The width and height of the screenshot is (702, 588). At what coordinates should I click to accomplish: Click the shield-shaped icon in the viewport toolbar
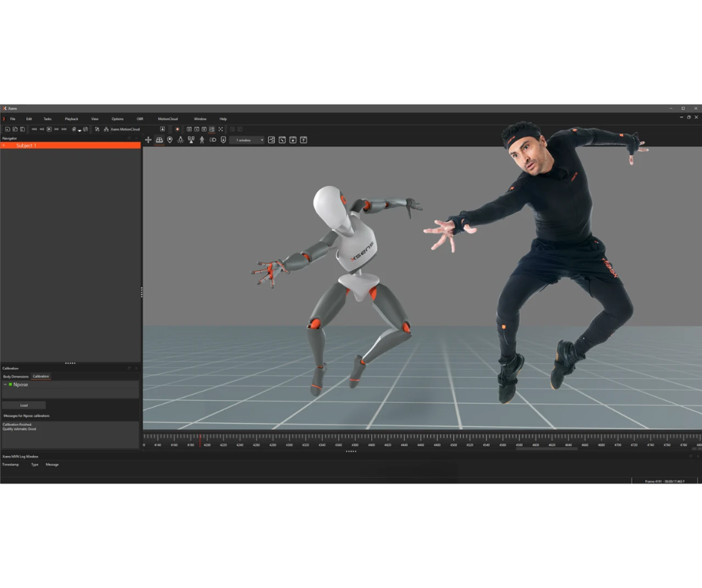(223, 140)
